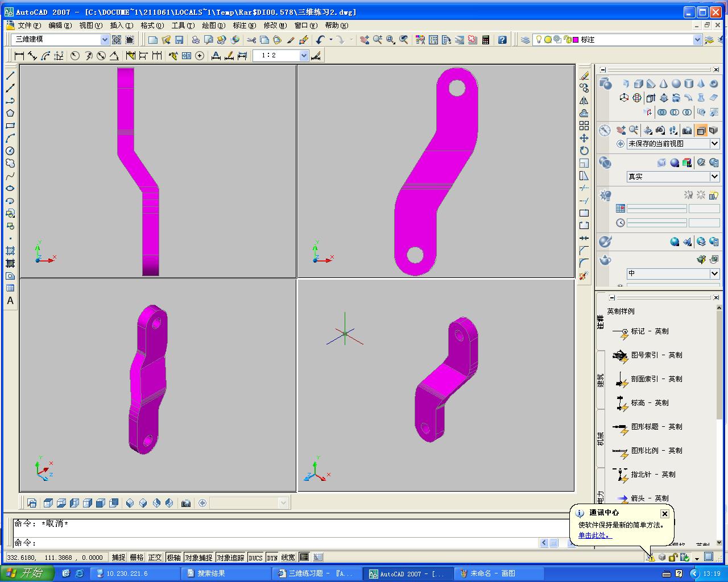Screen dimensions: 728x582
Task: Click the camera icon in the view toolbar
Action: point(185,503)
